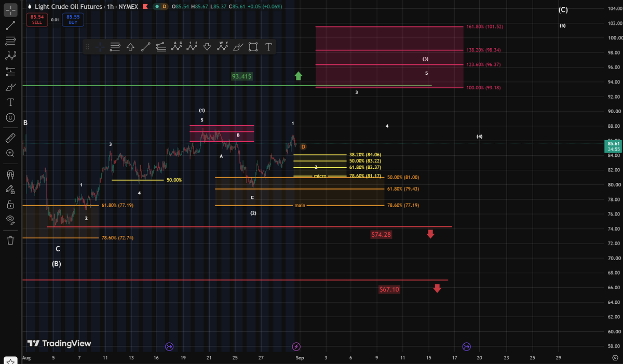Click the red $74.28 price label

click(x=381, y=234)
